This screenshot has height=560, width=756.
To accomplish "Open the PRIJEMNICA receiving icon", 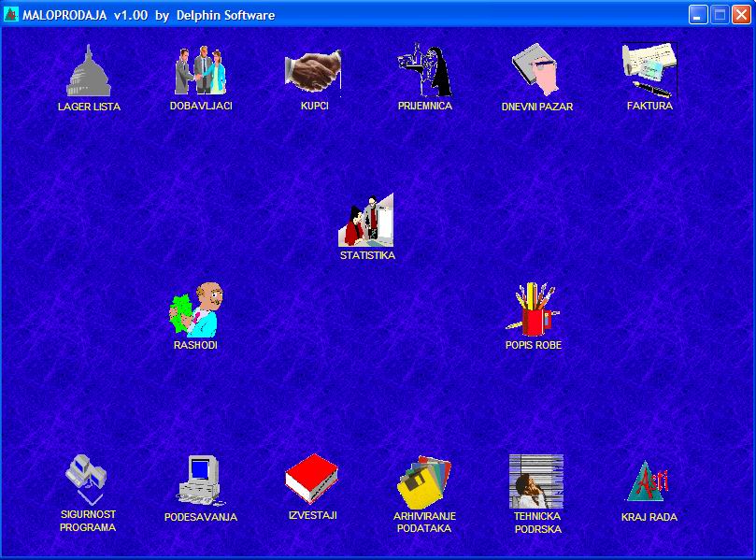I will [425, 70].
